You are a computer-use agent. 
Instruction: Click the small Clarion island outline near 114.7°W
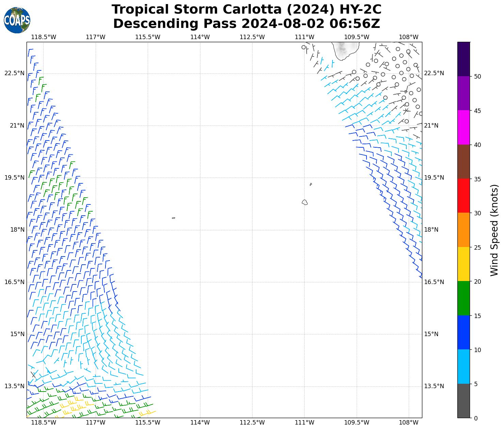pyautogui.click(x=174, y=218)
